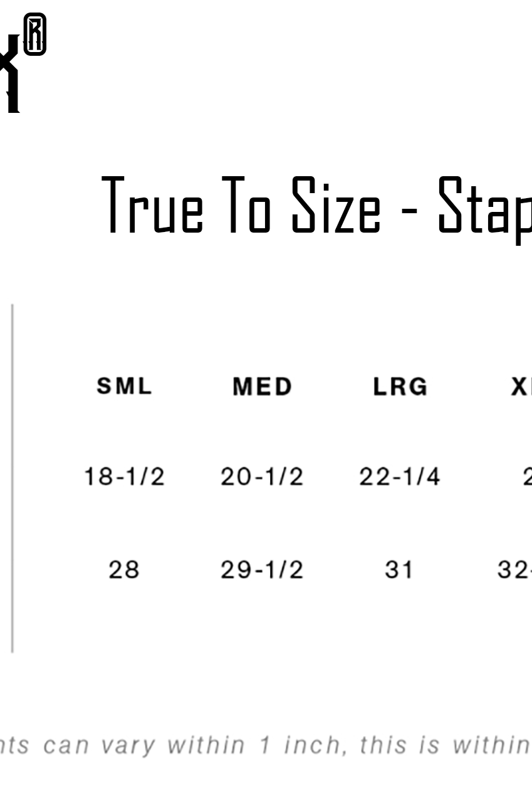This screenshot has width=532, height=795.
Task: Click the 22-1/4 measurement under LRG
Action: (400, 477)
